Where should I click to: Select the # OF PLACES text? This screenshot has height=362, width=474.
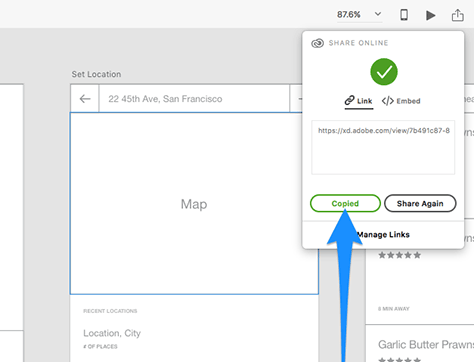(100, 347)
